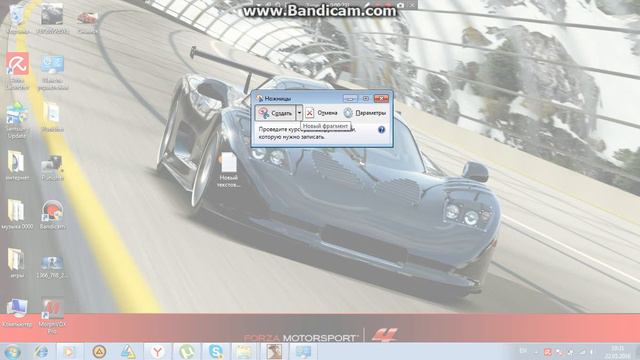Open the Новый текстовый document on desktop
The width and height of the screenshot is (640, 360).
[x=229, y=170]
